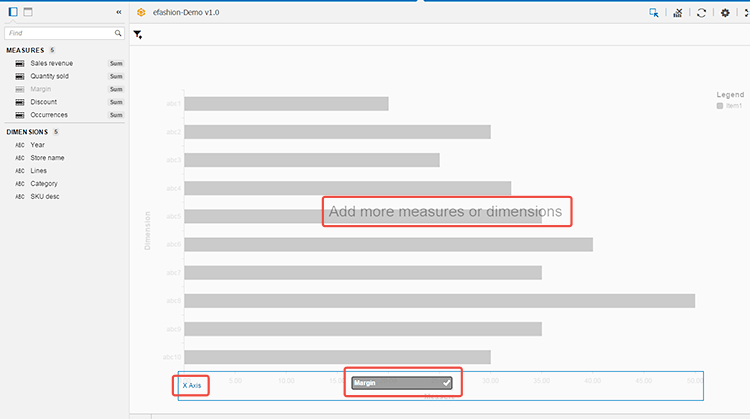Select the Quantity sold measure
This screenshot has height=419, width=750.
tap(49, 76)
